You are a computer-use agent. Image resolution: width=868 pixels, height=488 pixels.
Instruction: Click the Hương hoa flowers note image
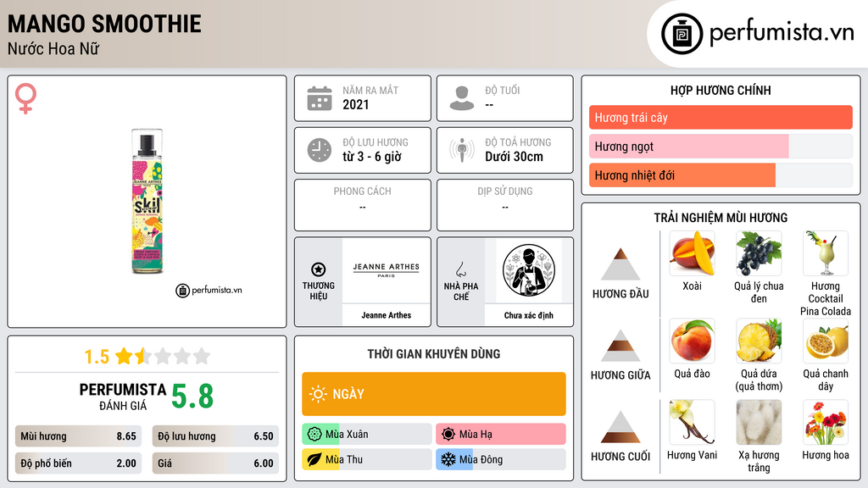(x=826, y=422)
